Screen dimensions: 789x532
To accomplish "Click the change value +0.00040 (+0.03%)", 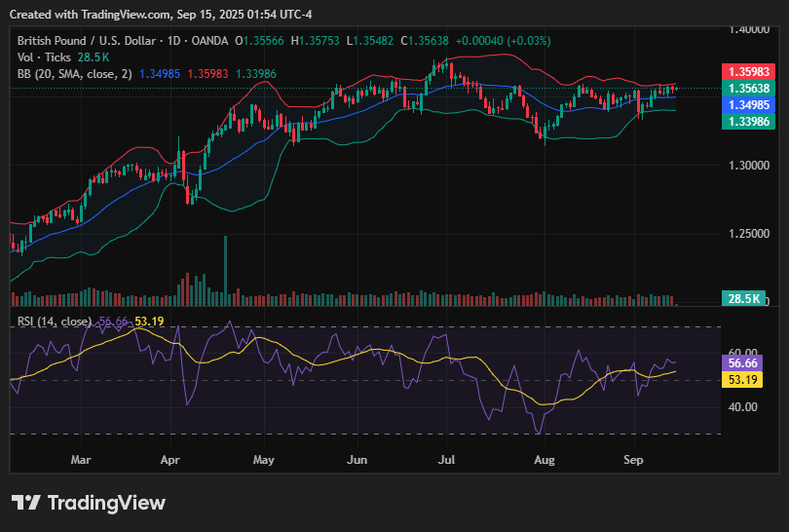I will [504, 41].
